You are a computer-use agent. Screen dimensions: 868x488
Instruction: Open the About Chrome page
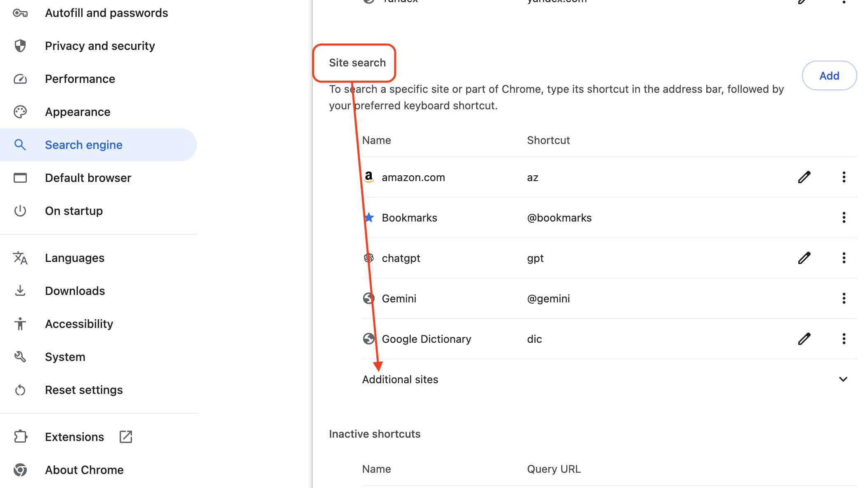click(84, 470)
